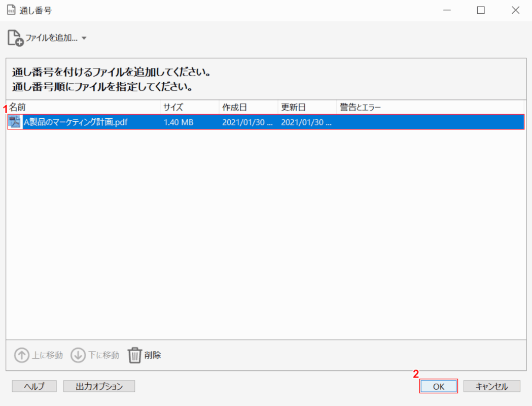
Task: Confirm with the OK button
Action: tap(439, 386)
